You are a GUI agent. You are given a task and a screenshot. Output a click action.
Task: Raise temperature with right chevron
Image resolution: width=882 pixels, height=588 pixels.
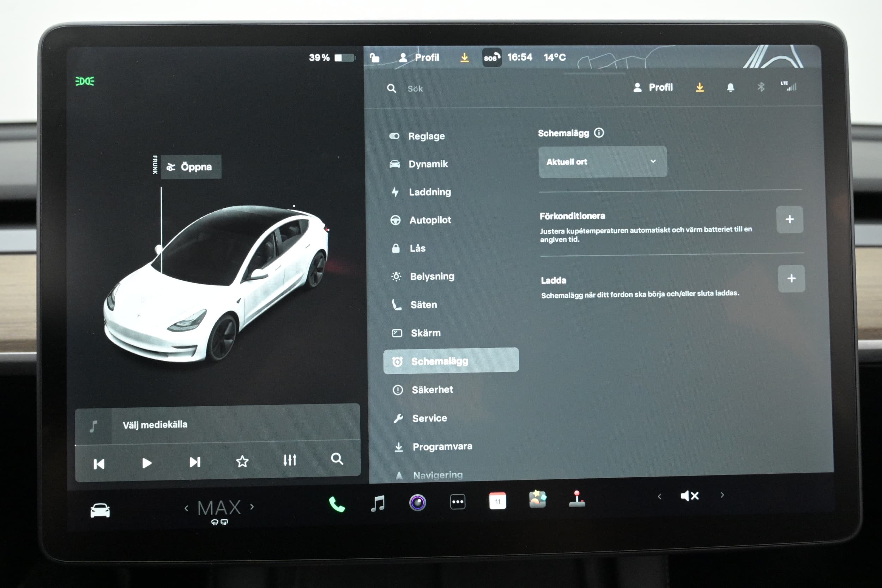pyautogui.click(x=252, y=507)
